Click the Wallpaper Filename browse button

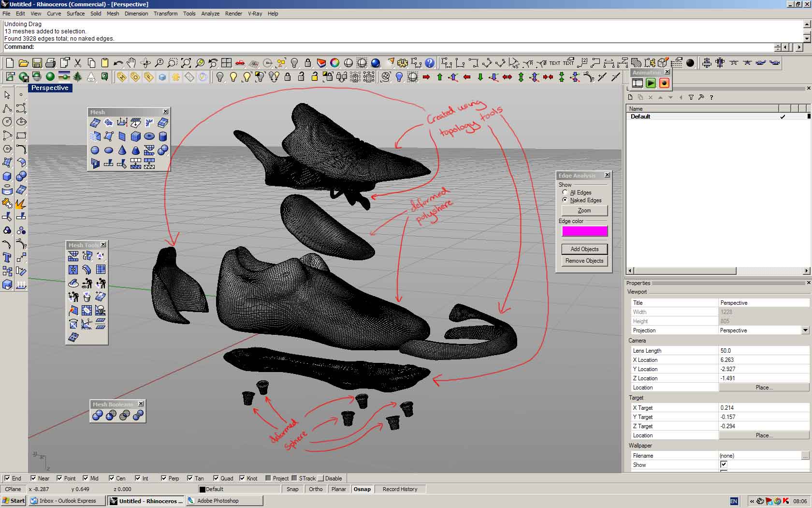click(x=805, y=456)
